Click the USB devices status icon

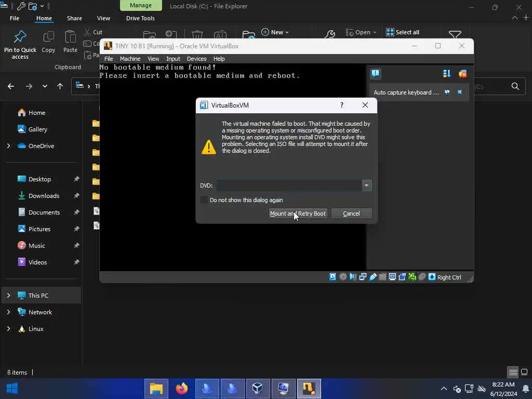point(373,277)
